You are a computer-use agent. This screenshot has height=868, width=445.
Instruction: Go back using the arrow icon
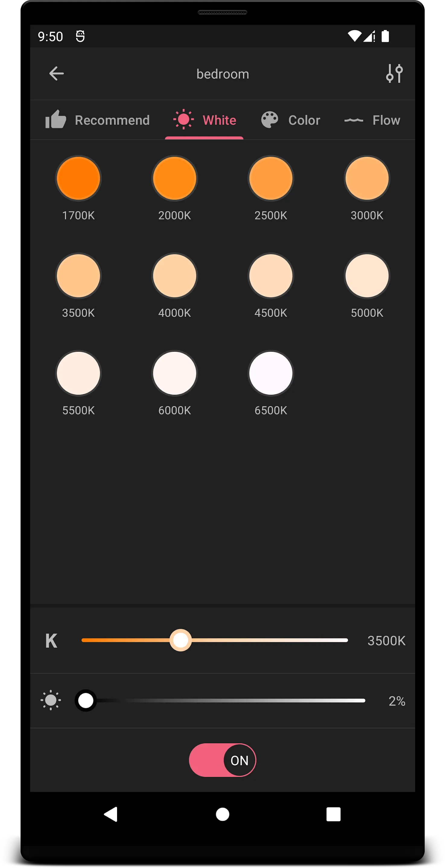coord(56,74)
